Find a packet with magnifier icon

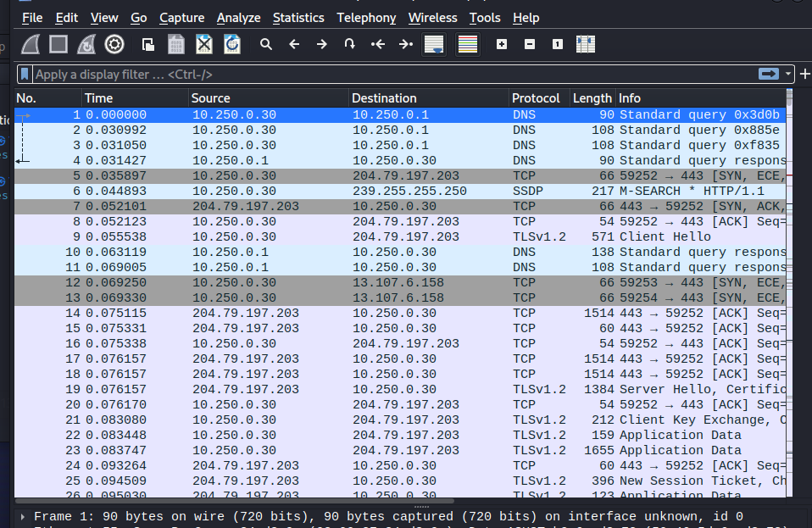pyautogui.click(x=266, y=44)
